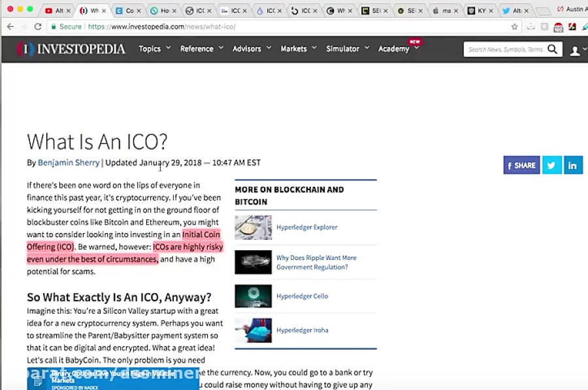Share the article on Twitter
The height and width of the screenshot is (390, 588).
click(x=551, y=165)
